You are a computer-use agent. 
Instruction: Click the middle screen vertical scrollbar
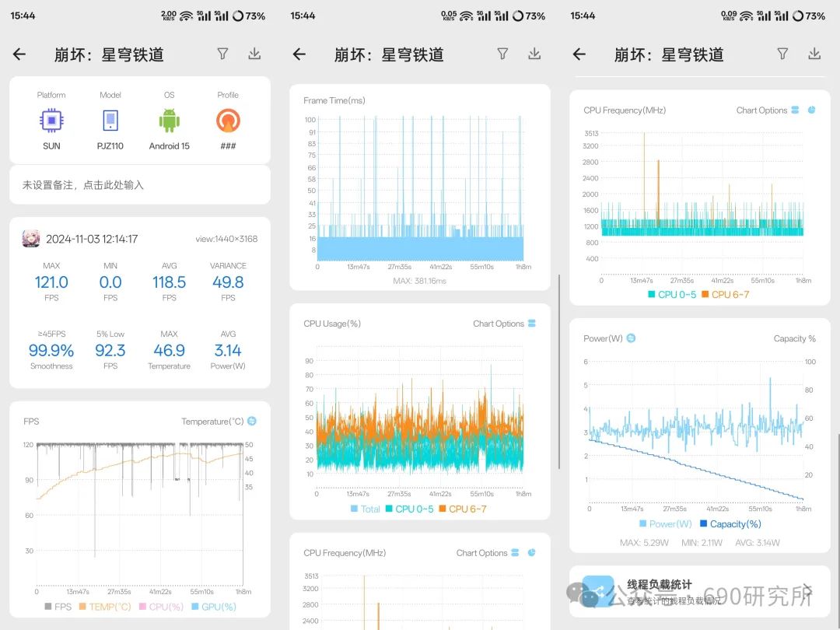[x=559, y=372]
